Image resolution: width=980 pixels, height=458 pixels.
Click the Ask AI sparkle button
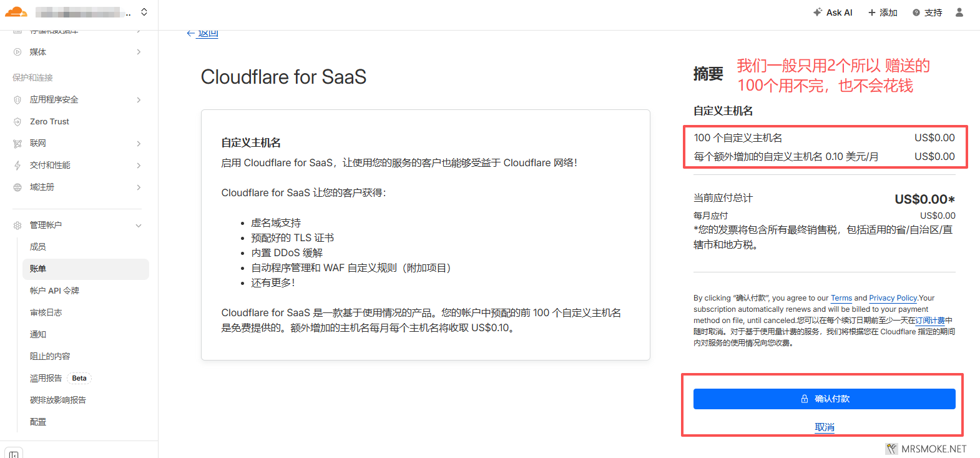[x=833, y=12]
